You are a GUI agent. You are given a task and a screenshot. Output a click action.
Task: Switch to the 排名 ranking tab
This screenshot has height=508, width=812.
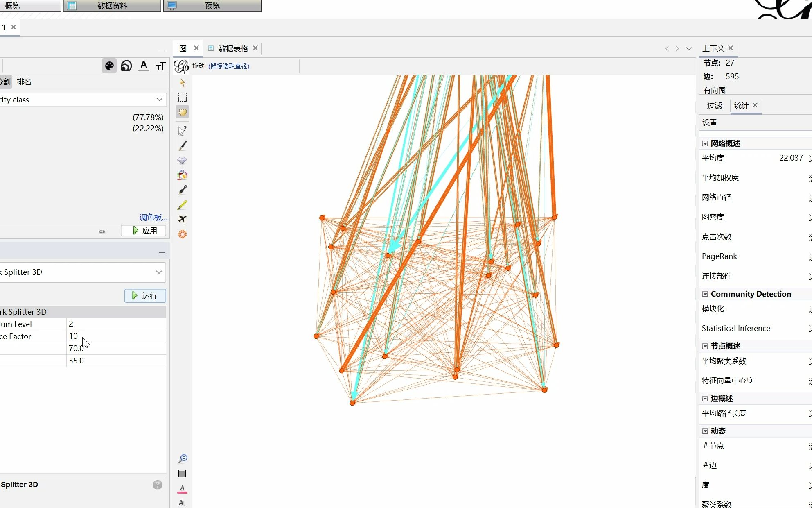24,82
